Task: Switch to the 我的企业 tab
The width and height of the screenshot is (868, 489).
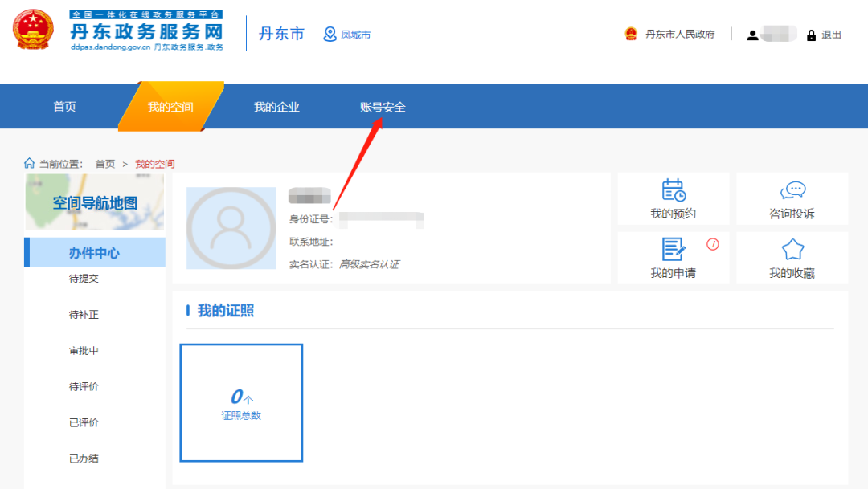Action: pos(275,106)
